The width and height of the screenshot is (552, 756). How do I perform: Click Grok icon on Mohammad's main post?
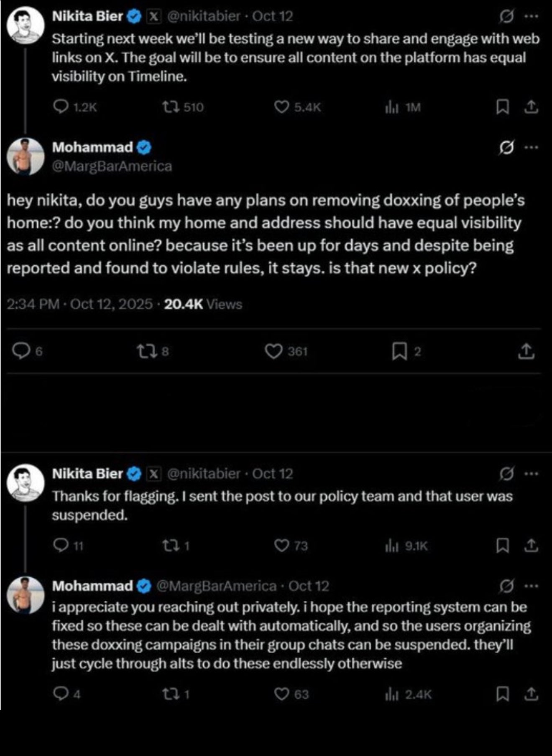pyautogui.click(x=506, y=148)
